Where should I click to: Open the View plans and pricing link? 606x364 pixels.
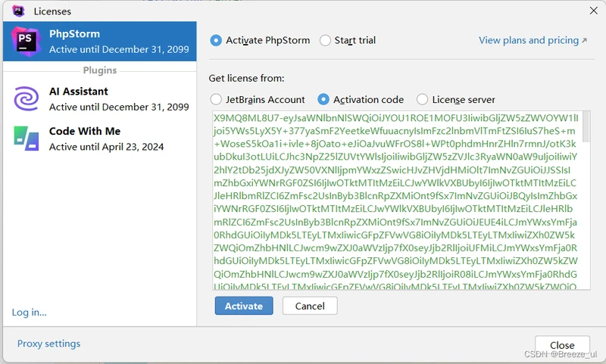[x=533, y=40]
